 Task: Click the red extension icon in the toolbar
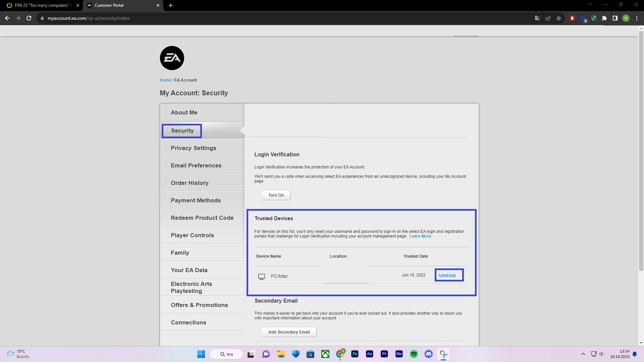pos(572,18)
